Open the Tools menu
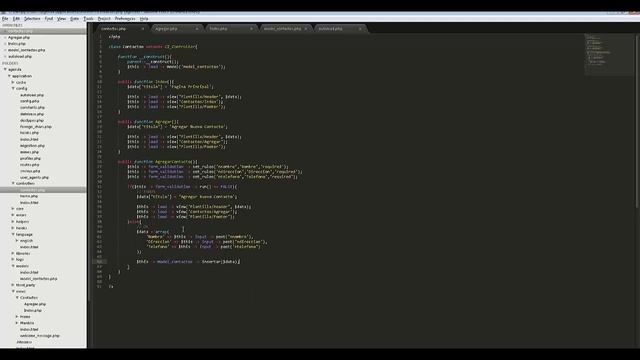The height and width of the screenshot is (360, 640). click(88, 19)
